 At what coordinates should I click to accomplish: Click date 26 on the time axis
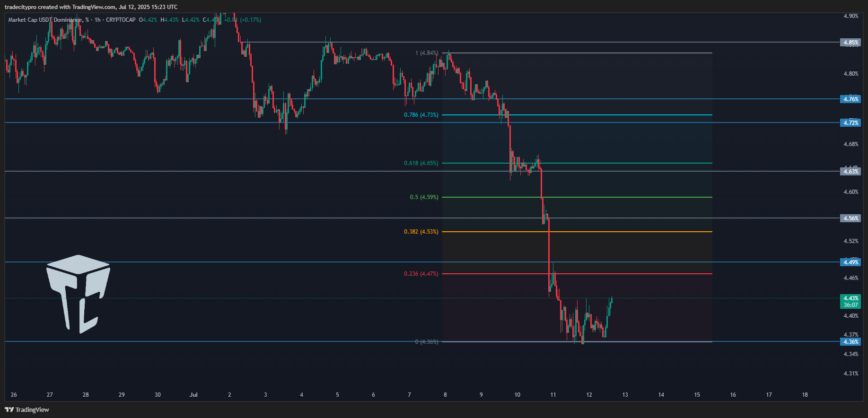[x=14, y=394]
